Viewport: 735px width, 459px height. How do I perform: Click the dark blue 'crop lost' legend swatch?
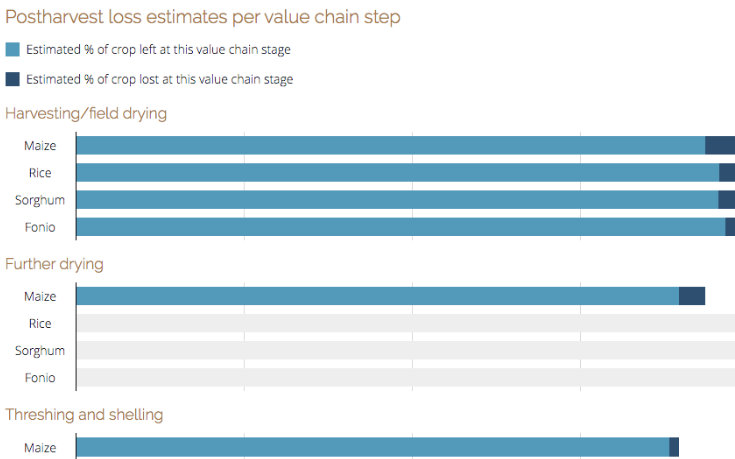tap(12, 78)
